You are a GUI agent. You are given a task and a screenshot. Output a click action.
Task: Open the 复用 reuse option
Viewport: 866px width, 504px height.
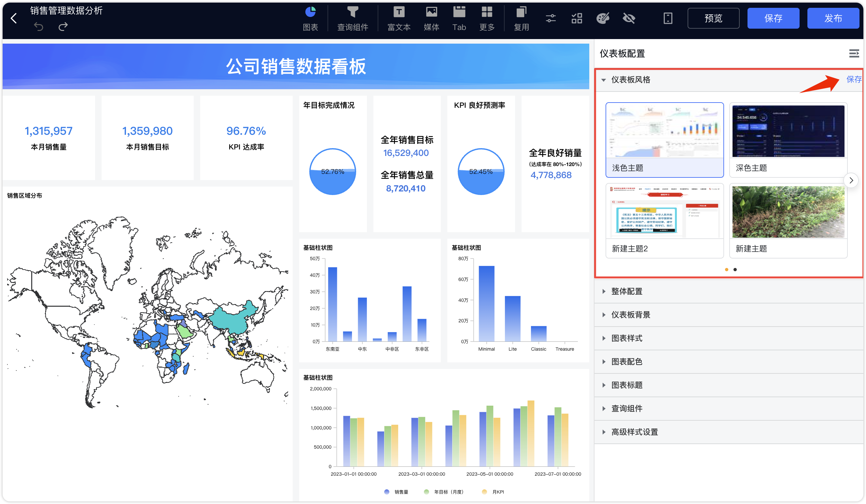point(521,19)
